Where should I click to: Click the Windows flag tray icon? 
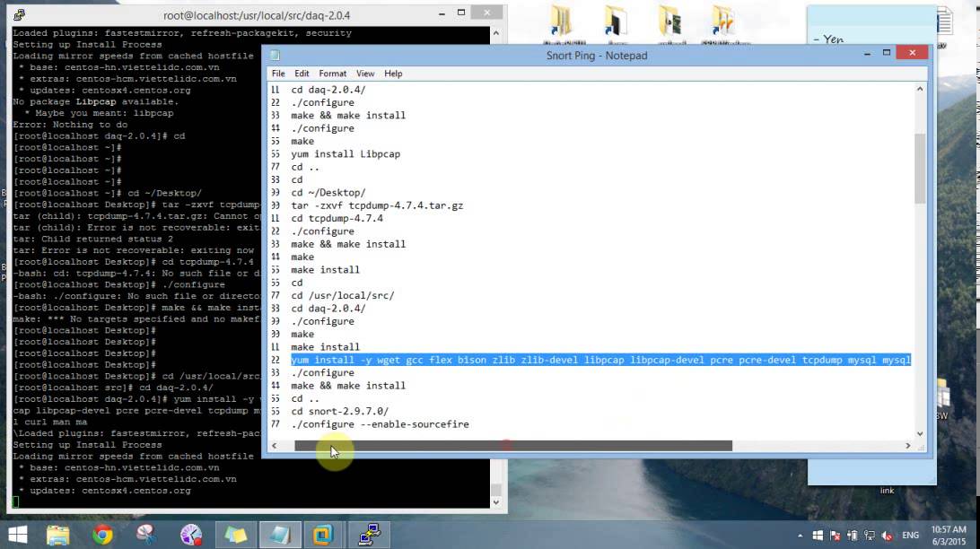[818, 536]
